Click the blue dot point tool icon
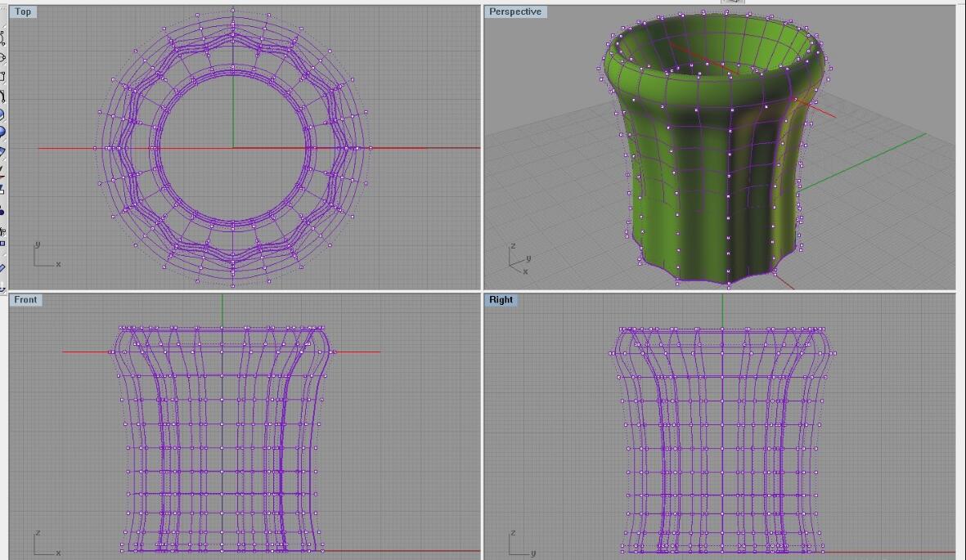Image resolution: width=966 pixels, height=560 pixels. 2,212
